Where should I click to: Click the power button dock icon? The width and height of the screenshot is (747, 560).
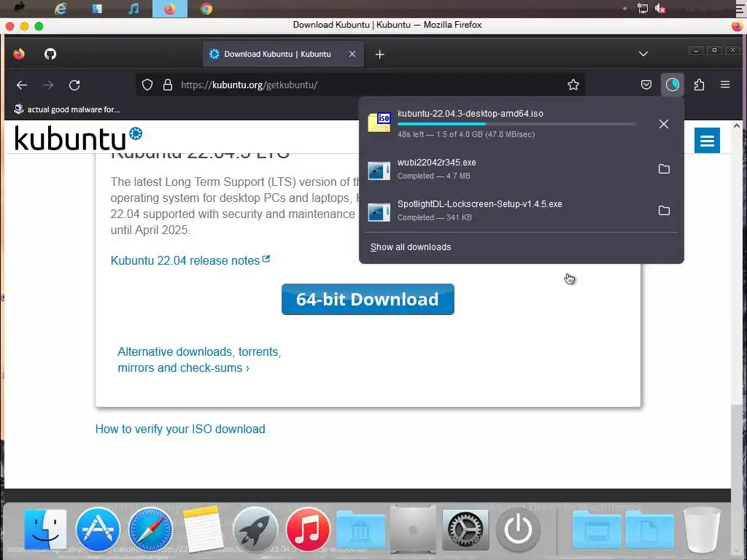pyautogui.click(x=518, y=529)
